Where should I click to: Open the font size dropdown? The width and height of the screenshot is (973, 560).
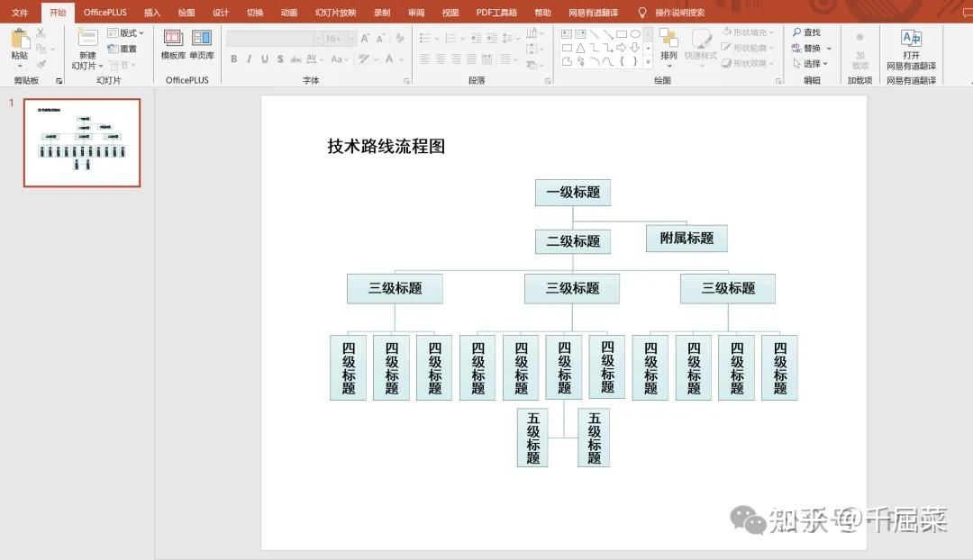click(352, 39)
